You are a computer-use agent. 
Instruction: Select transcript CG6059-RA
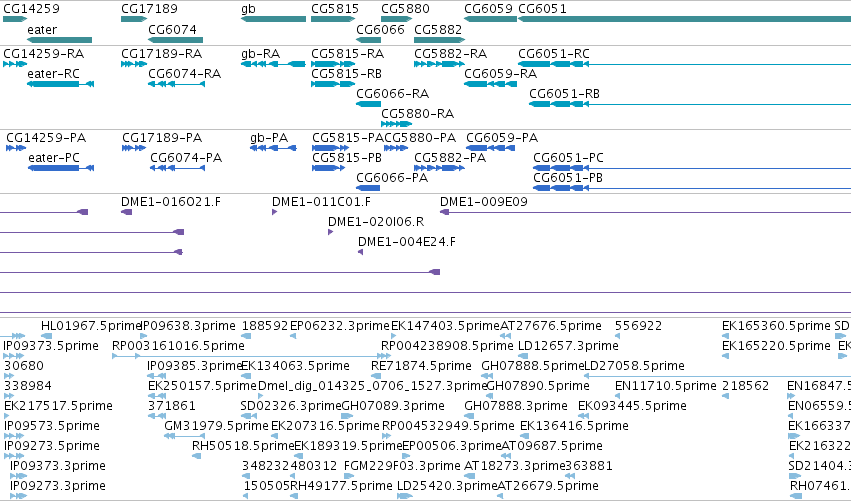(x=500, y=74)
